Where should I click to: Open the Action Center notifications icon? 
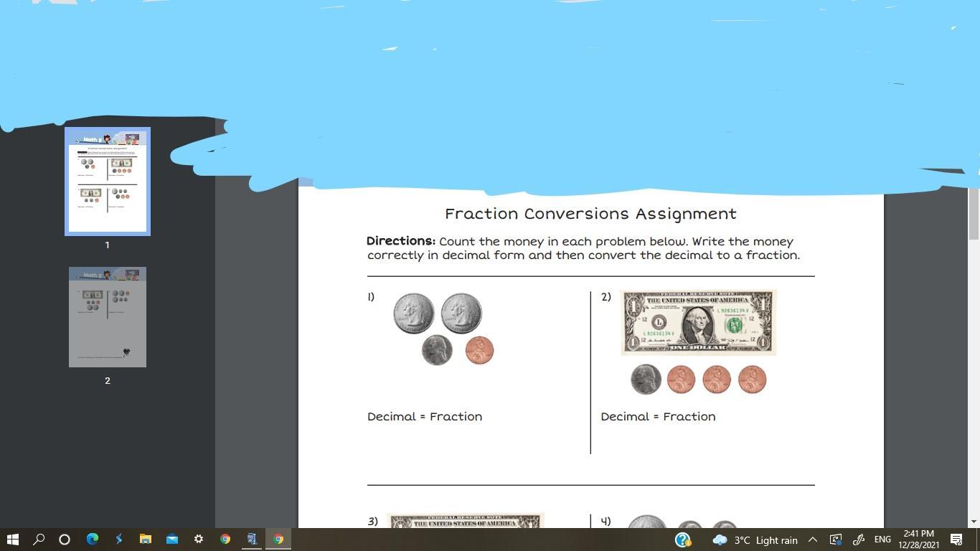[x=956, y=540]
